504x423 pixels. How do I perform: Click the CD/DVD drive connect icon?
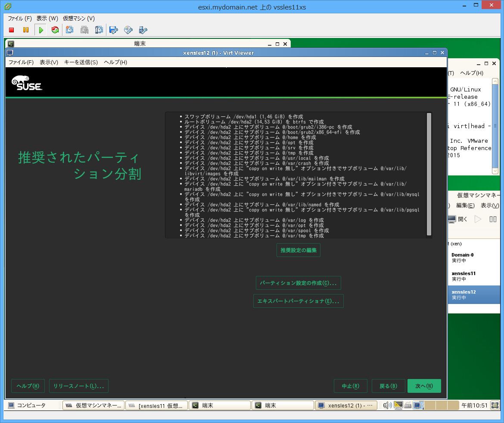(x=128, y=30)
